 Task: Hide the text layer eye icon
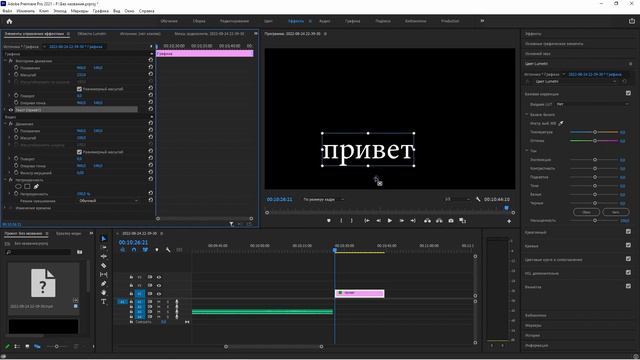tap(11, 110)
